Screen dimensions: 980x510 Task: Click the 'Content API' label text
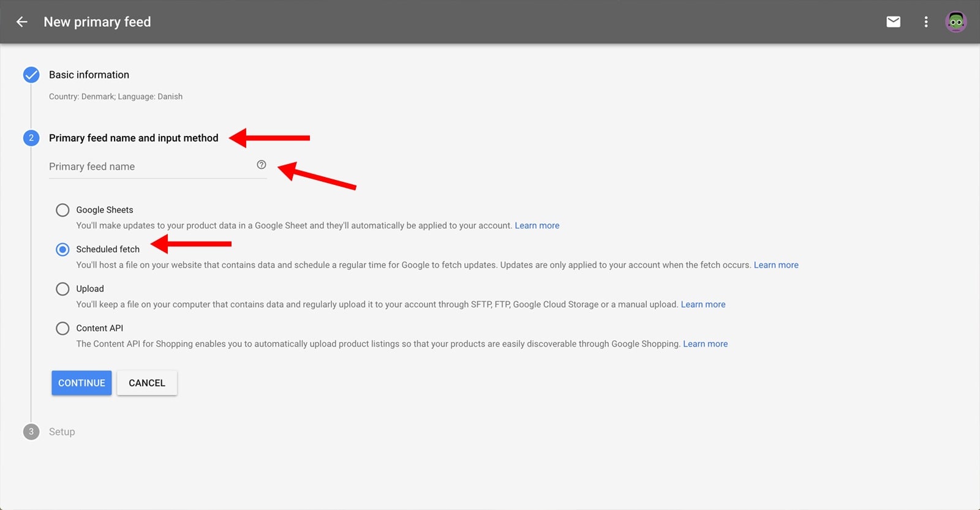[x=100, y=328]
